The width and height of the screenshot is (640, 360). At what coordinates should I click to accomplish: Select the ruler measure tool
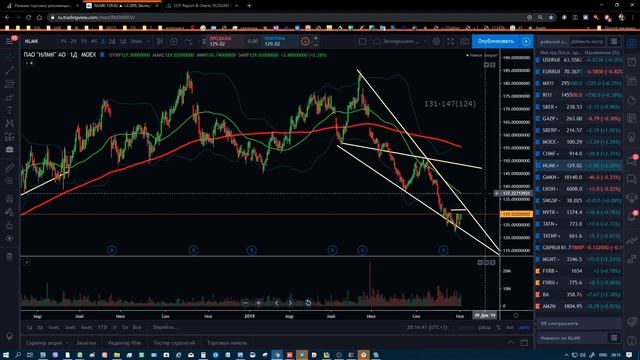pos(9,167)
